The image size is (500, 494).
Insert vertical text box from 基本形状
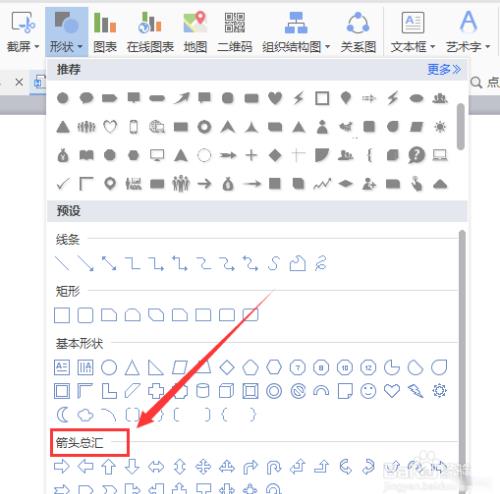pyautogui.click(x=85, y=367)
